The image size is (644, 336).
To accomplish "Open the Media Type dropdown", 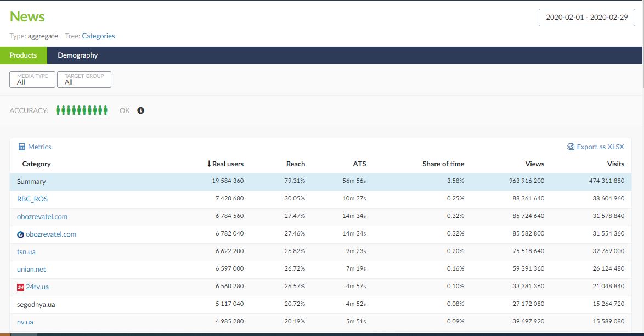I will pyautogui.click(x=32, y=80).
